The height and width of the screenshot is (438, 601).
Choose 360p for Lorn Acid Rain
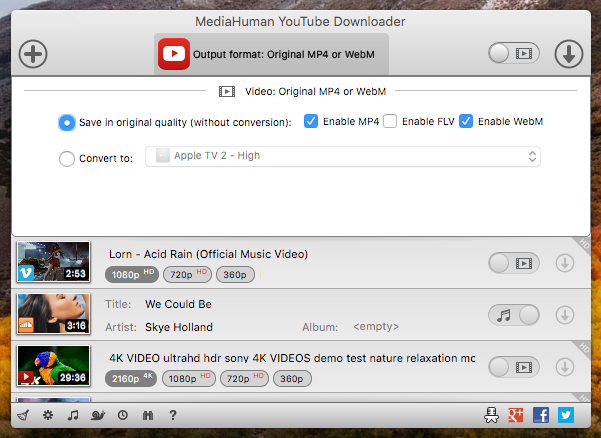[235, 274]
